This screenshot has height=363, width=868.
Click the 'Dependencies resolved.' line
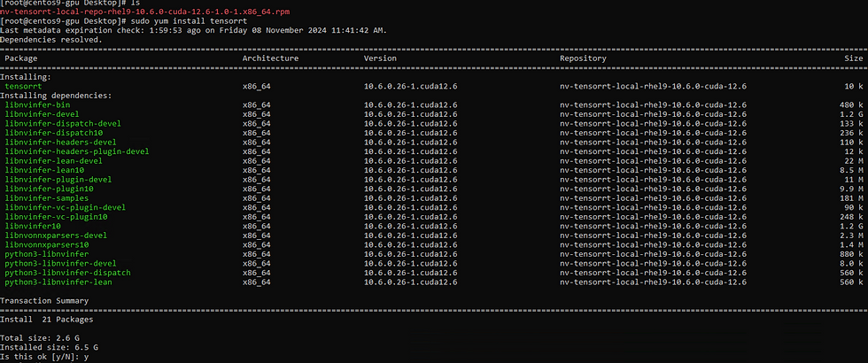coord(51,40)
